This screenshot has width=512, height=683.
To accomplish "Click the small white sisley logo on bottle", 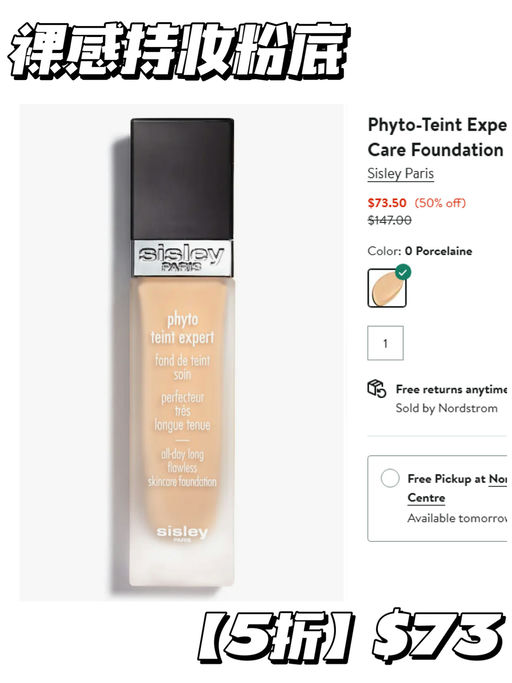I will point(182,533).
